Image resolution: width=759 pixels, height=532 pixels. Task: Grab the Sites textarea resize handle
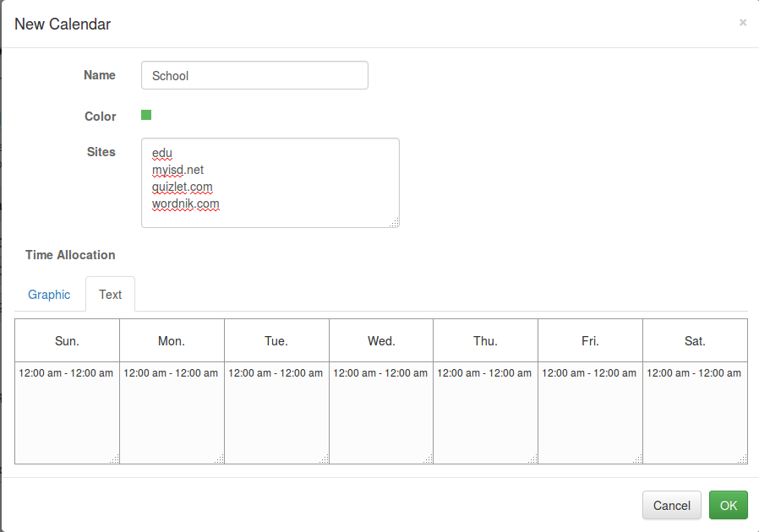(394, 222)
